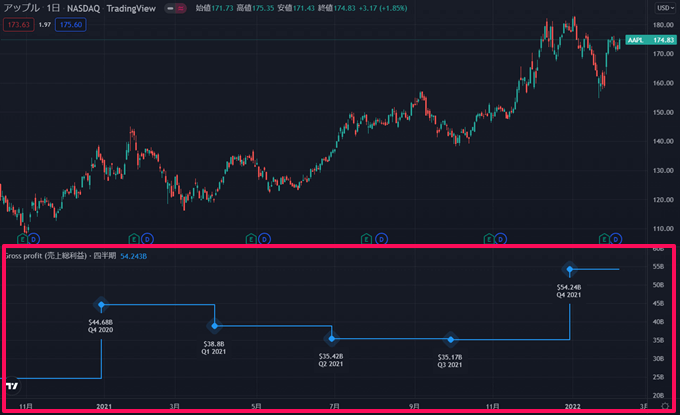Select the Q3 2021 gross profit diamond marker
Viewport: 680px width, 415px height.
tap(451, 340)
